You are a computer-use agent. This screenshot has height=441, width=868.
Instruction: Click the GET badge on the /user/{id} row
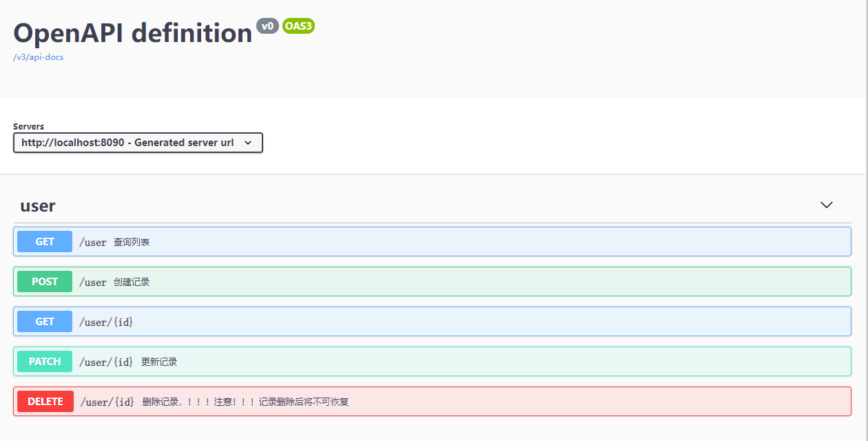point(45,322)
